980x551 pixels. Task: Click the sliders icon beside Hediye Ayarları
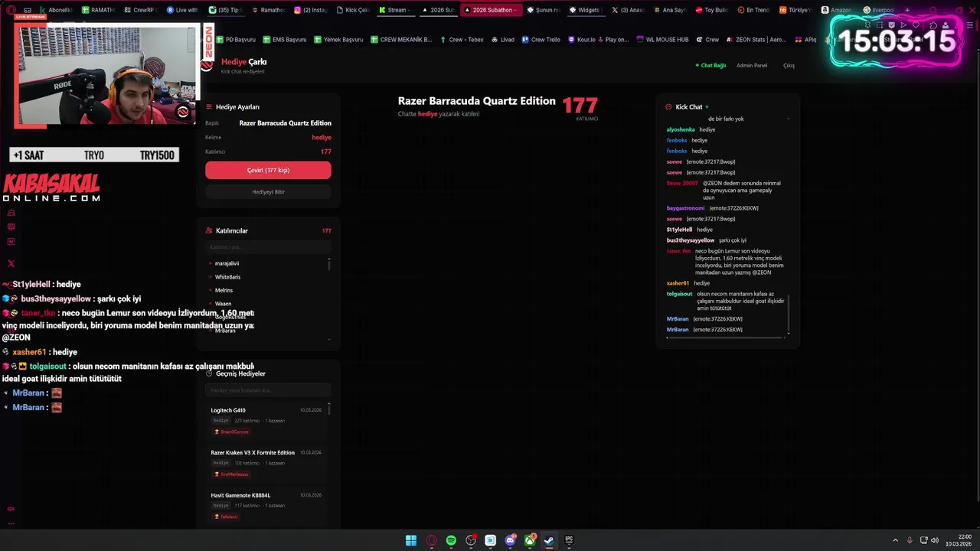click(209, 107)
